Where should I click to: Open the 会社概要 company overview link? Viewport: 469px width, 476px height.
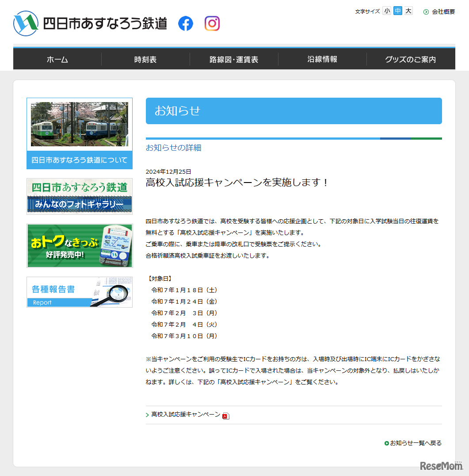point(442,12)
